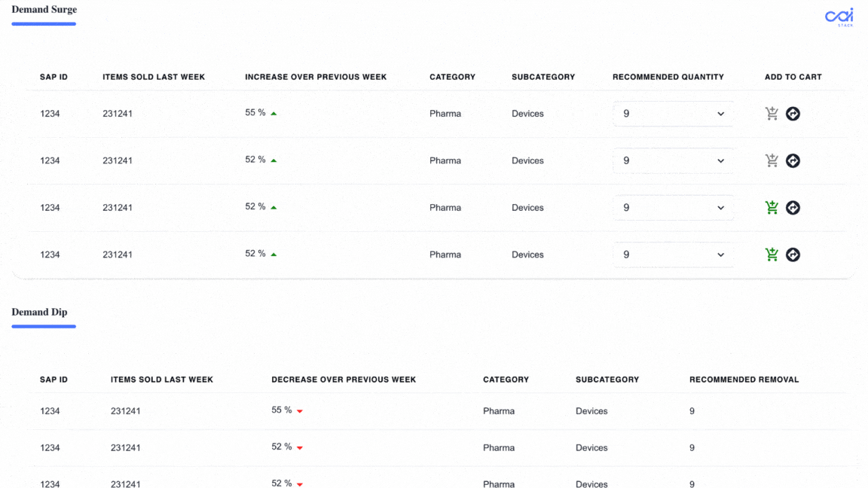Open recommended quantity dropdown in third surge row
Screen dimensions: 868x488
tap(673, 208)
